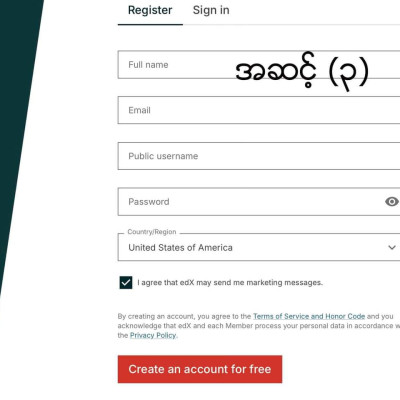
Task: Click Create an account for free button
Action: click(200, 369)
